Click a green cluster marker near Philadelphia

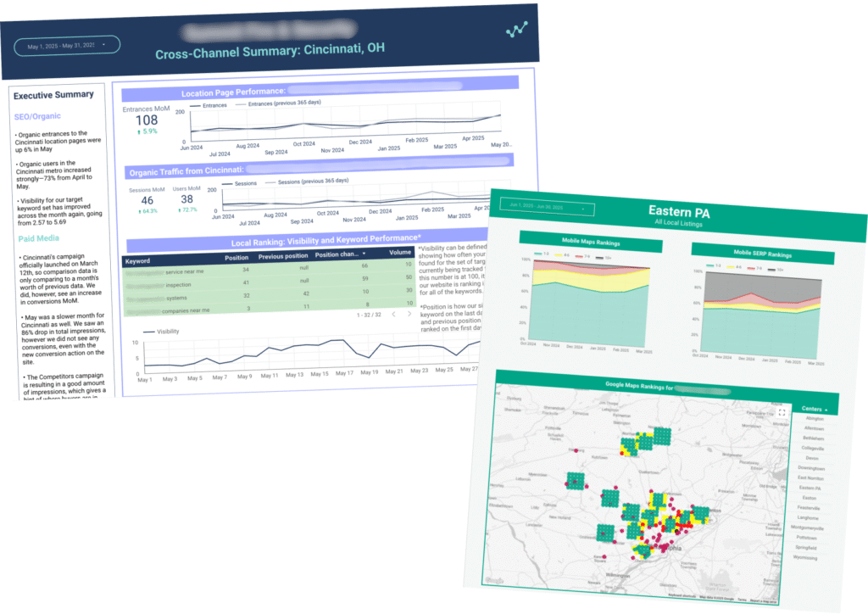tap(643, 550)
